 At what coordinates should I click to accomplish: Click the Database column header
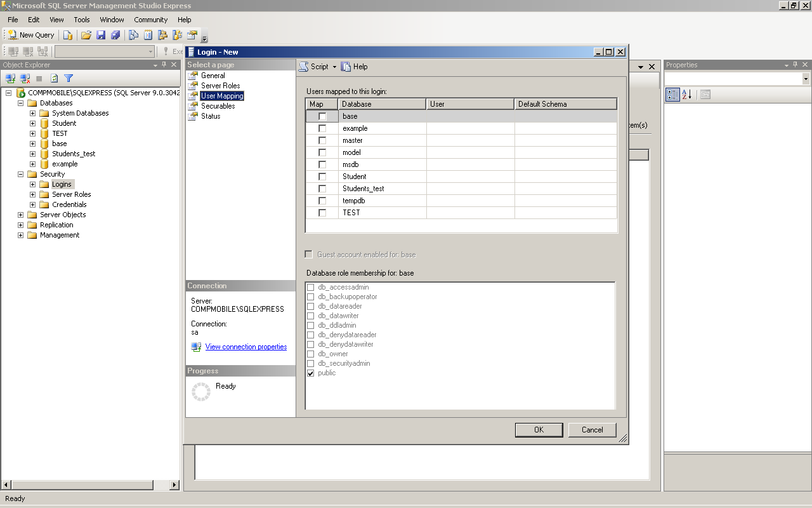[x=382, y=104]
